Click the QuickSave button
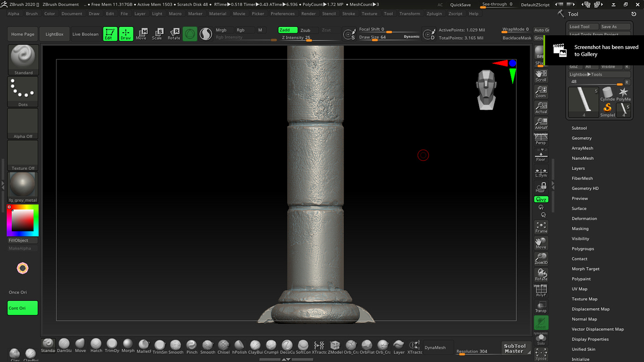This screenshot has height=362, width=644. click(x=460, y=5)
